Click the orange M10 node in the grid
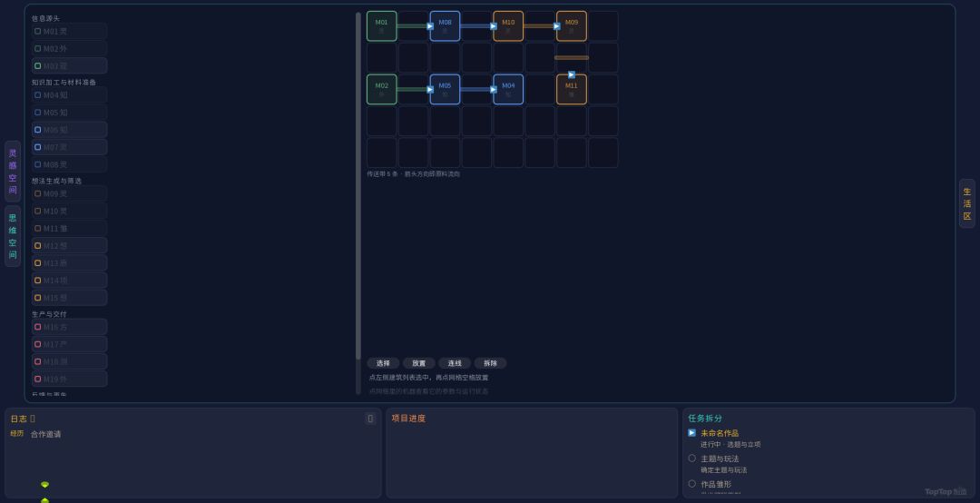Image resolution: width=980 pixels, height=503 pixels. click(x=508, y=26)
